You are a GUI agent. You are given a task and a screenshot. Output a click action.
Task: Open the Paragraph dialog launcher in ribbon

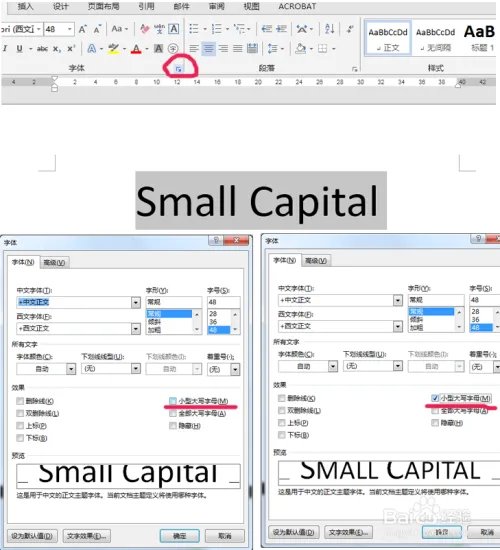coord(354,69)
